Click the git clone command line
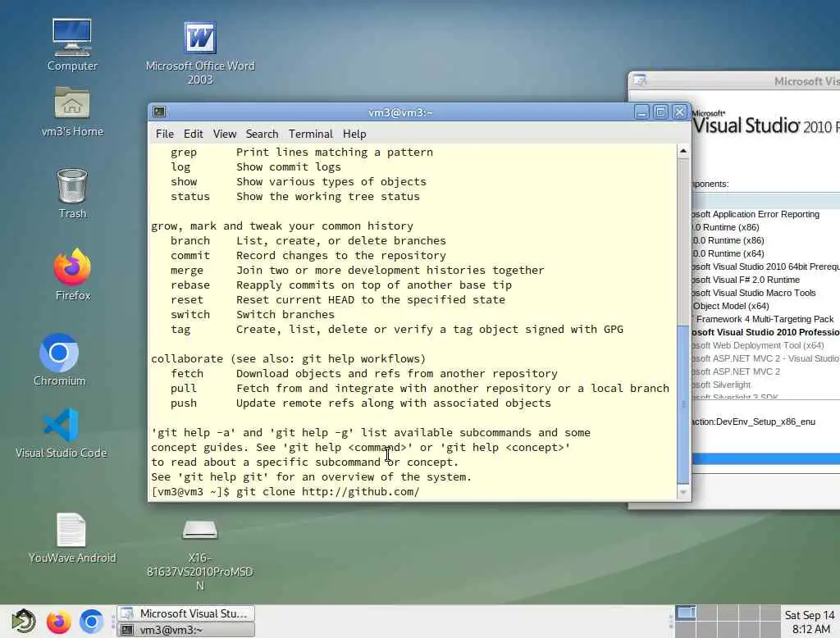The image size is (840, 638). [285, 492]
